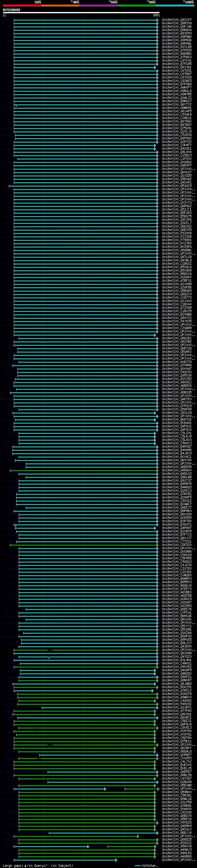Screen dimensions: 197x868
Task: Click the green ~80% identity legend bar
Action: [x=137, y=6]
